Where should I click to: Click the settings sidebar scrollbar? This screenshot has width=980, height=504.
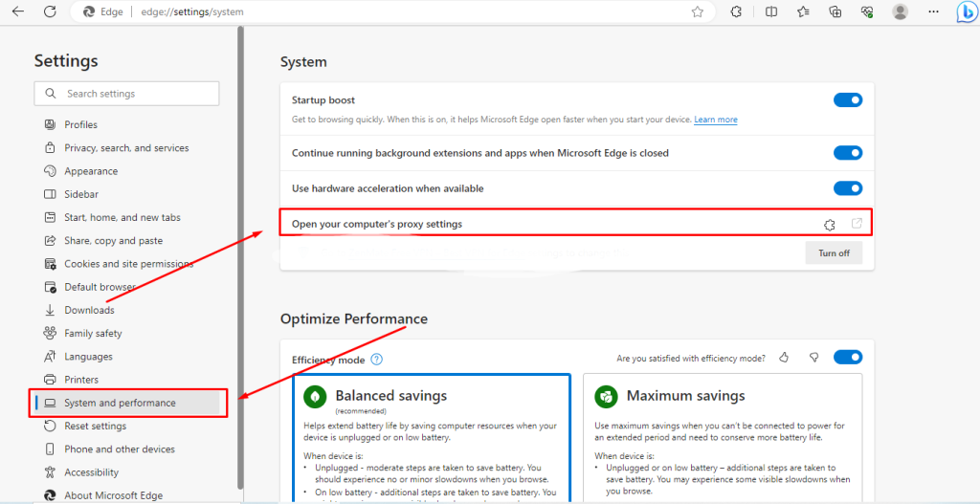(240, 257)
